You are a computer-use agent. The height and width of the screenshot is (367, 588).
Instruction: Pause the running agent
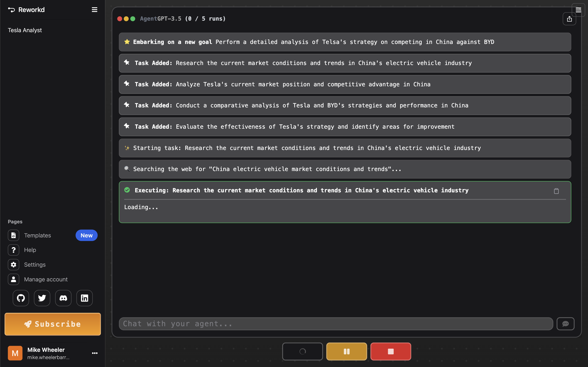(346, 351)
